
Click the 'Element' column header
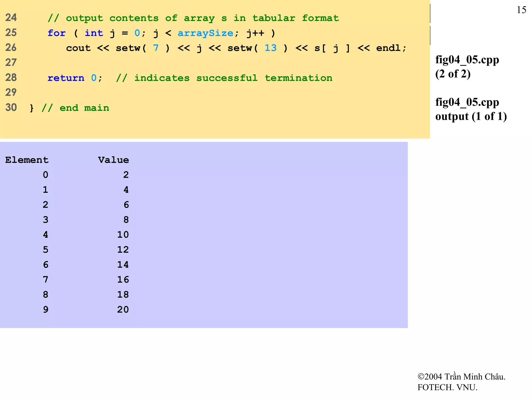27,160
